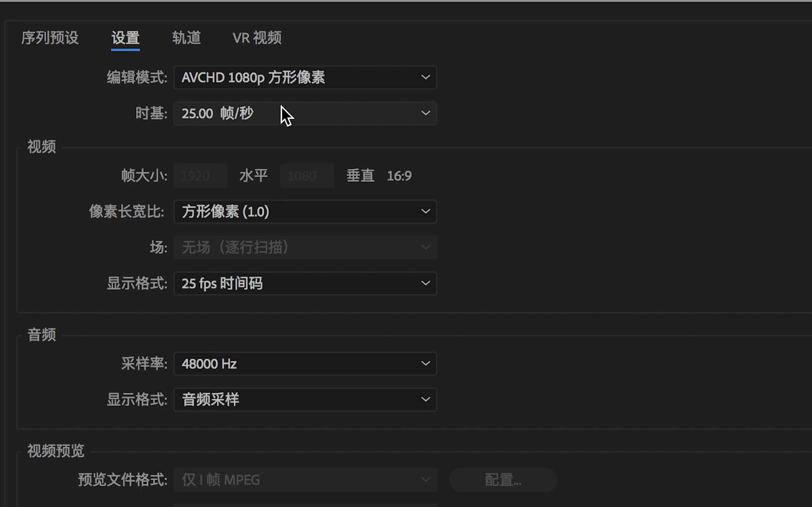Open VR 视频 settings tab

click(257, 38)
